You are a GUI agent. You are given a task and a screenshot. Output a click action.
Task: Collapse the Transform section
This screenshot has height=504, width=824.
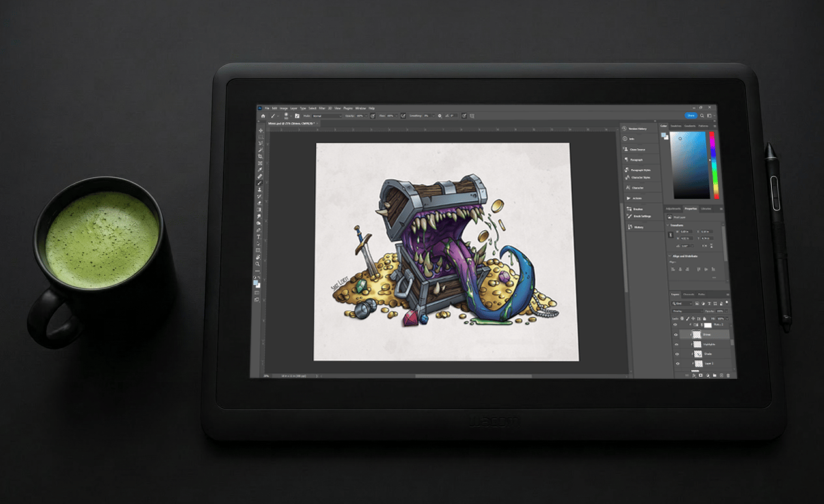pos(668,225)
